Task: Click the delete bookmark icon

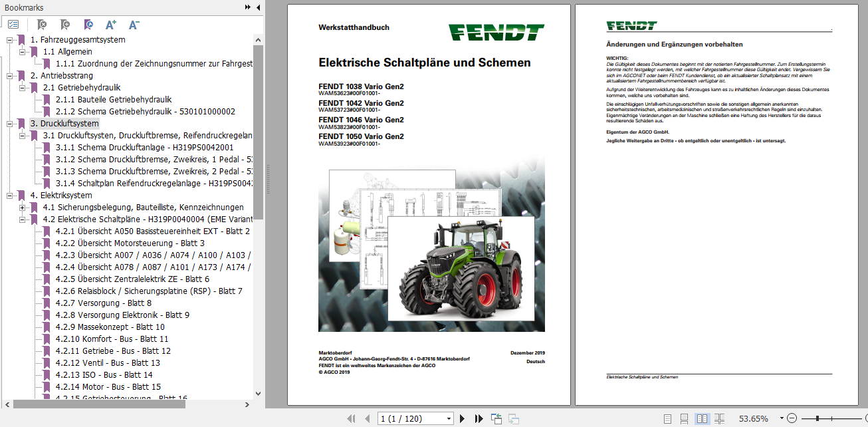Action: [x=42, y=24]
